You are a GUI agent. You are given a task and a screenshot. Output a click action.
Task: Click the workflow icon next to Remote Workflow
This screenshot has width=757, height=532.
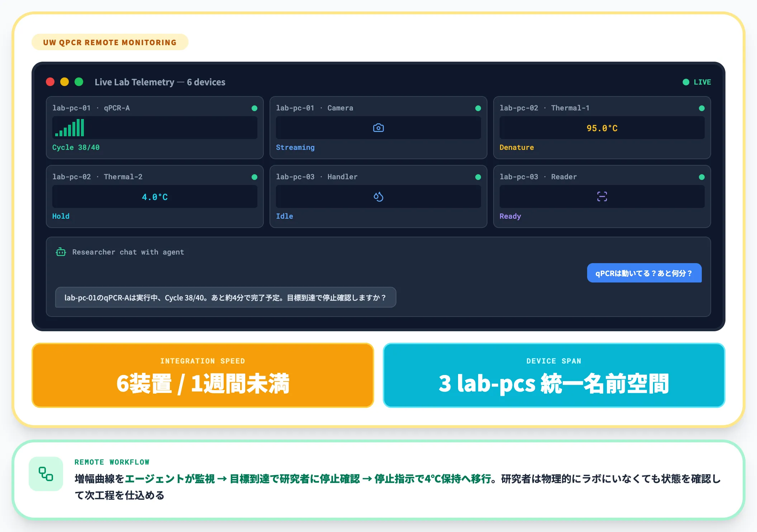click(x=46, y=474)
